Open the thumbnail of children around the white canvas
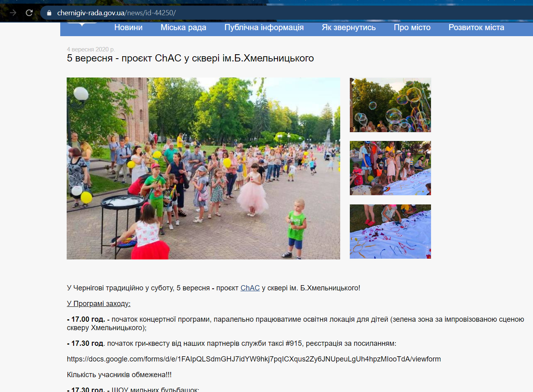Screen dimensions: 533x392 pyautogui.click(x=390, y=168)
